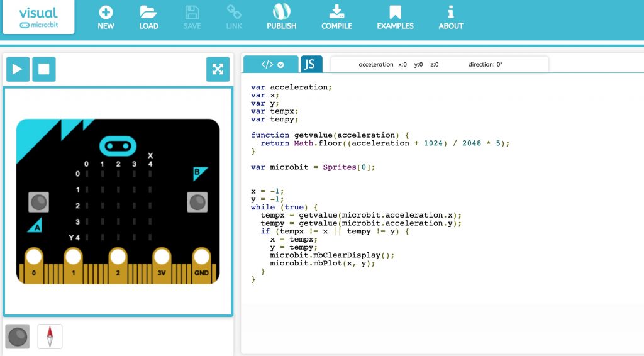The width and height of the screenshot is (644, 356).
Task: Switch to the JS tab
Action: (311, 64)
